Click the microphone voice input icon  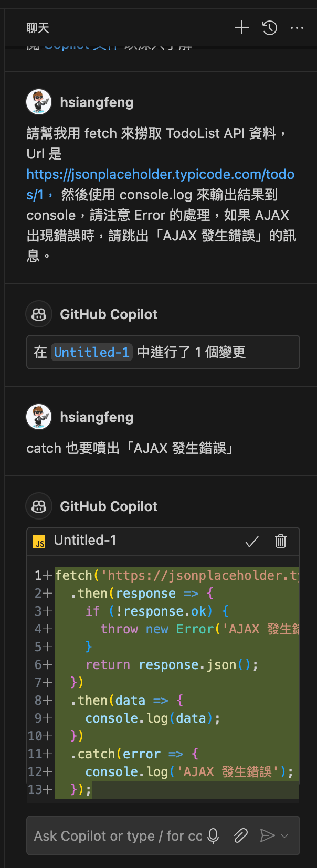[x=213, y=835]
